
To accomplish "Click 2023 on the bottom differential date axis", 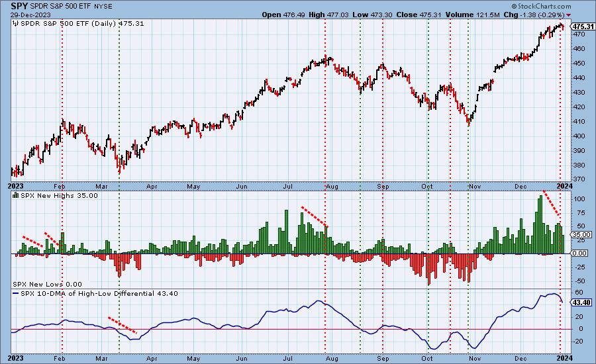I will coord(15,358).
